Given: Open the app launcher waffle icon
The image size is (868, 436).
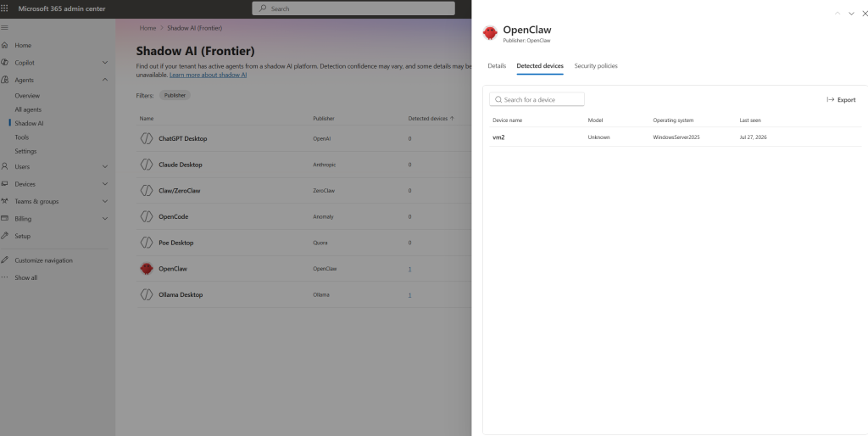Looking at the screenshot, I should tap(4, 8).
